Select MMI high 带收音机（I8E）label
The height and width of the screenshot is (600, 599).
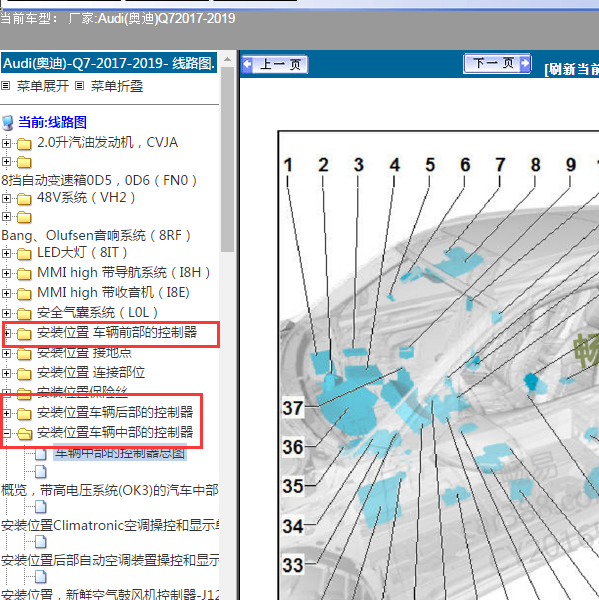[113, 292]
